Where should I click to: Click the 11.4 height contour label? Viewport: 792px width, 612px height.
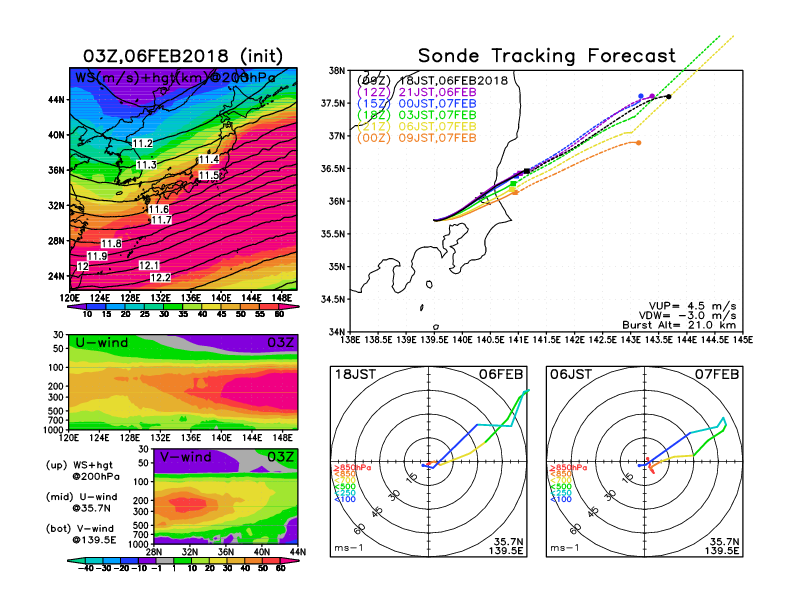coord(209,160)
